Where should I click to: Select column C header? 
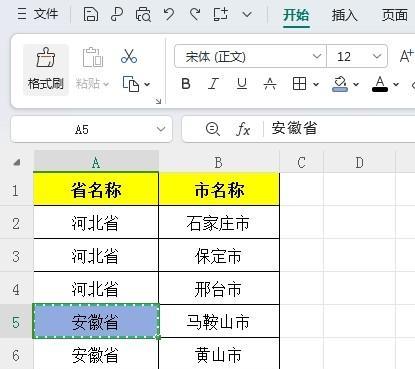(301, 162)
